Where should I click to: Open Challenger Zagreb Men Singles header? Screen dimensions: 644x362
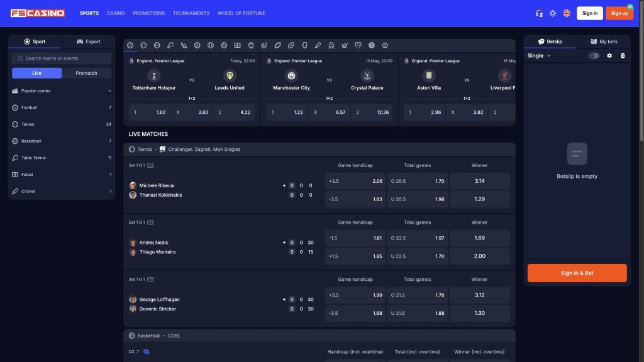pyautogui.click(x=319, y=150)
